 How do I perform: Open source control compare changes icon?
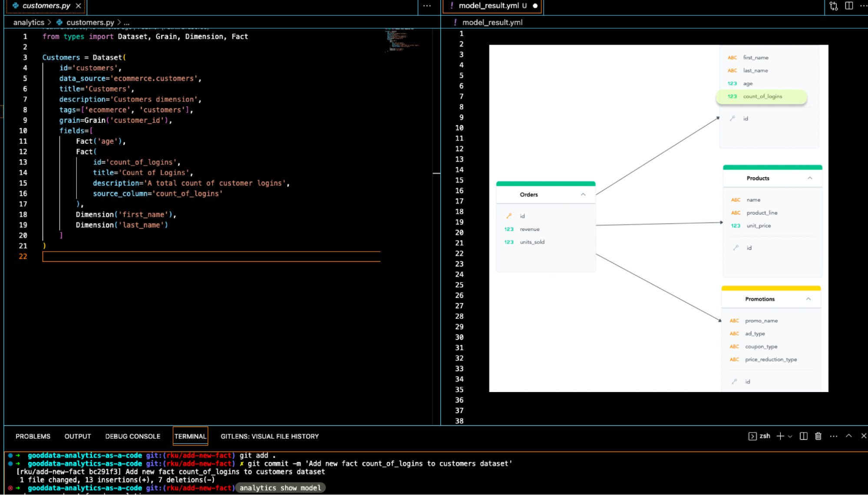tap(833, 6)
